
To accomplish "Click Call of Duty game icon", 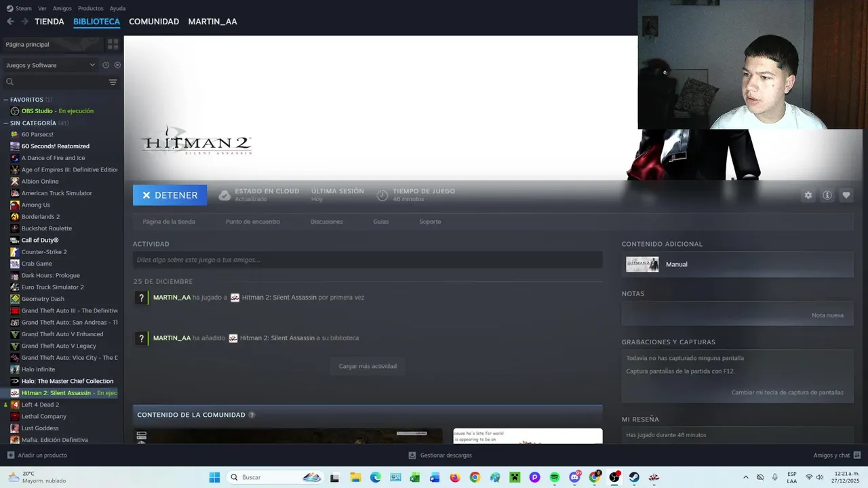I will pos(15,240).
